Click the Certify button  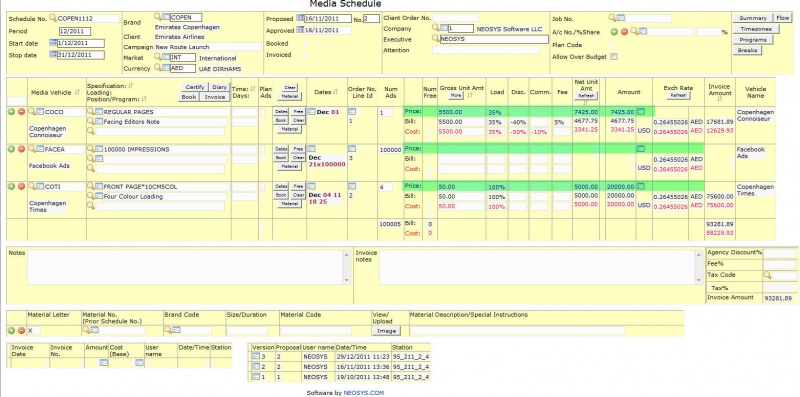click(194, 87)
